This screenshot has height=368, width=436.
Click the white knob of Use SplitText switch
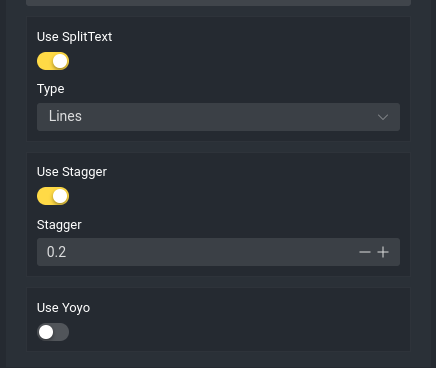pyautogui.click(x=60, y=61)
